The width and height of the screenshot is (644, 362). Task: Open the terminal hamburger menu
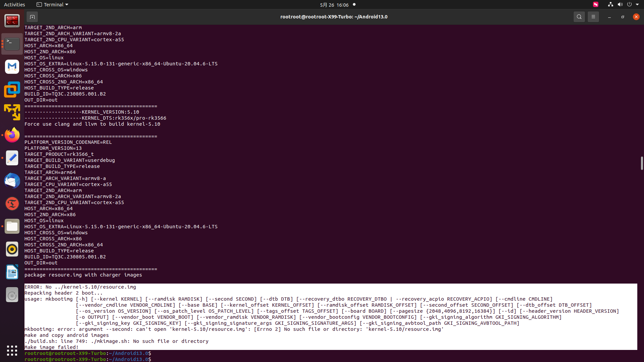(593, 17)
